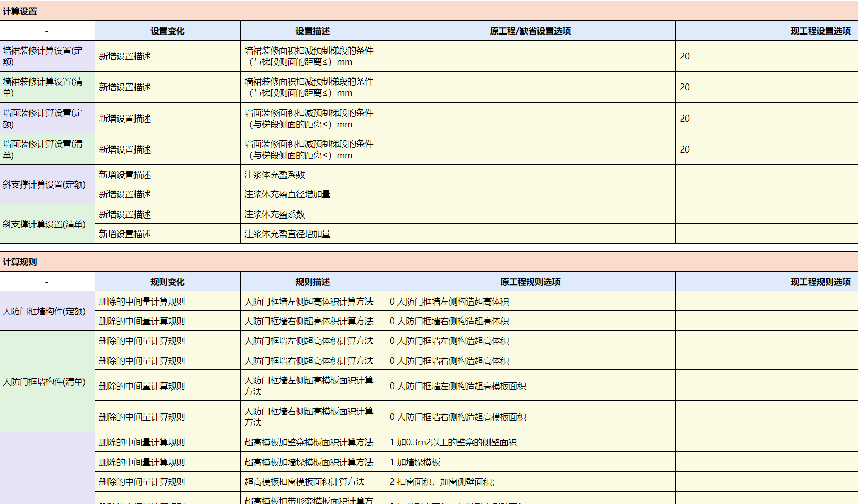
Task: Click the 0 人防门框墙右侧构造超高模板面积 cell
Action: tap(530, 417)
